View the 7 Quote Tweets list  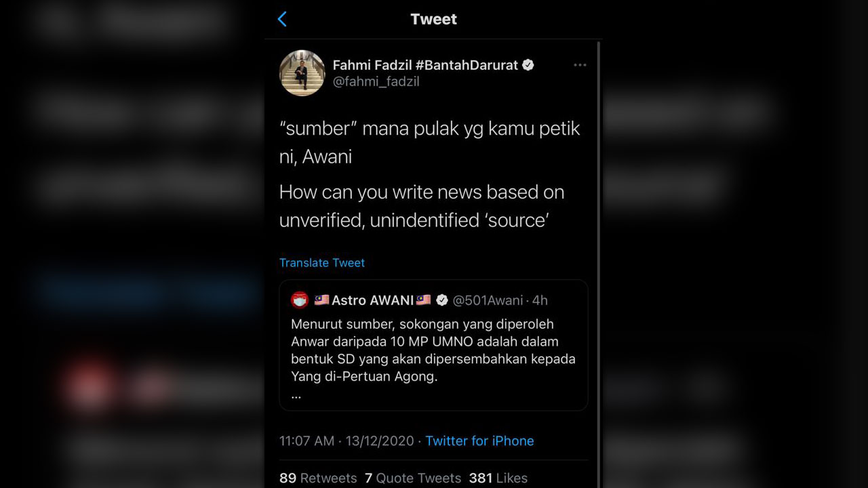click(x=413, y=478)
